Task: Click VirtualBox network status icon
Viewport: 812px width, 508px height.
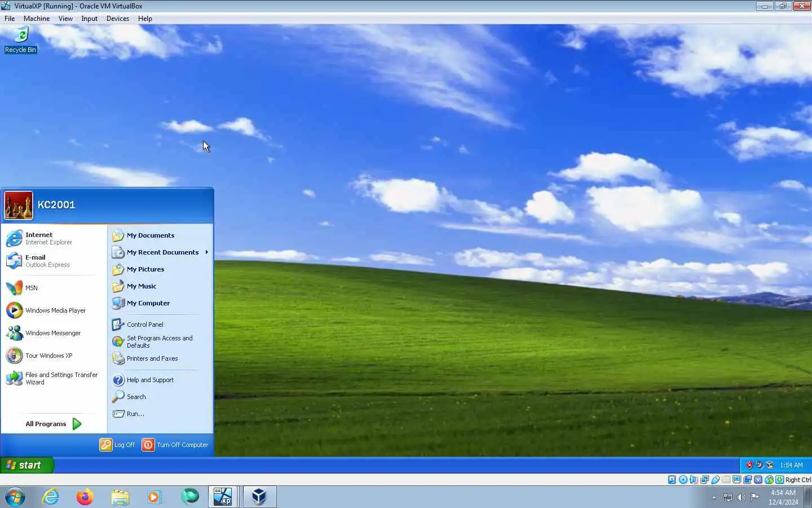Action: [704, 480]
